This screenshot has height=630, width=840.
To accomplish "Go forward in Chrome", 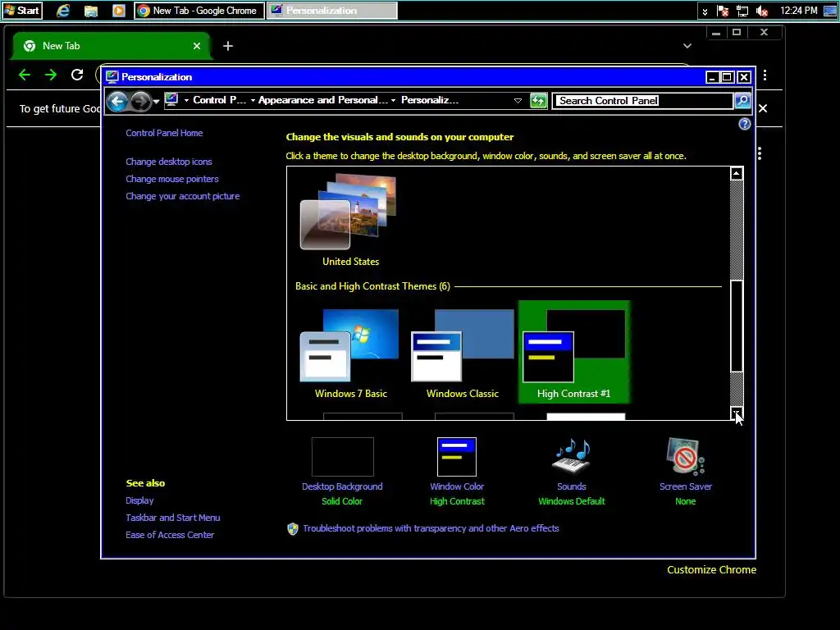I will point(50,75).
